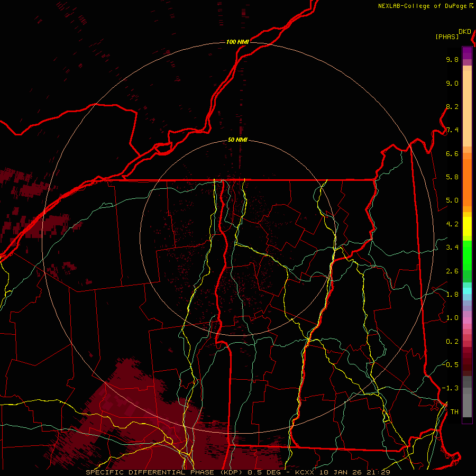This screenshot has height=476, width=476.
Task: Click the 5.8 scale value
Action: pyautogui.click(x=452, y=177)
